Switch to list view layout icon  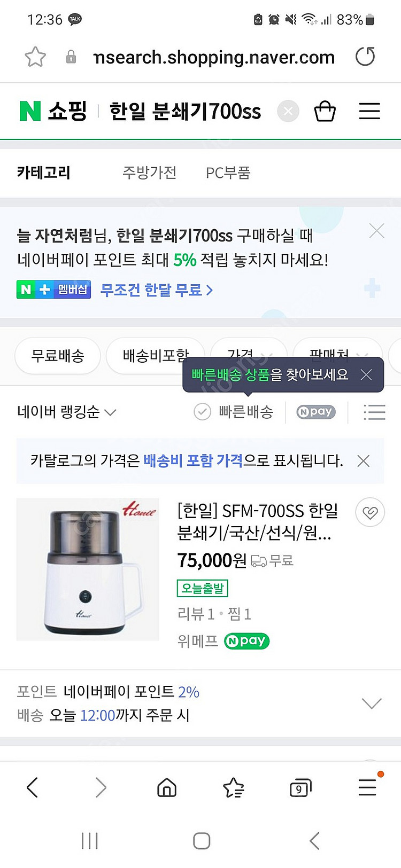[374, 412]
